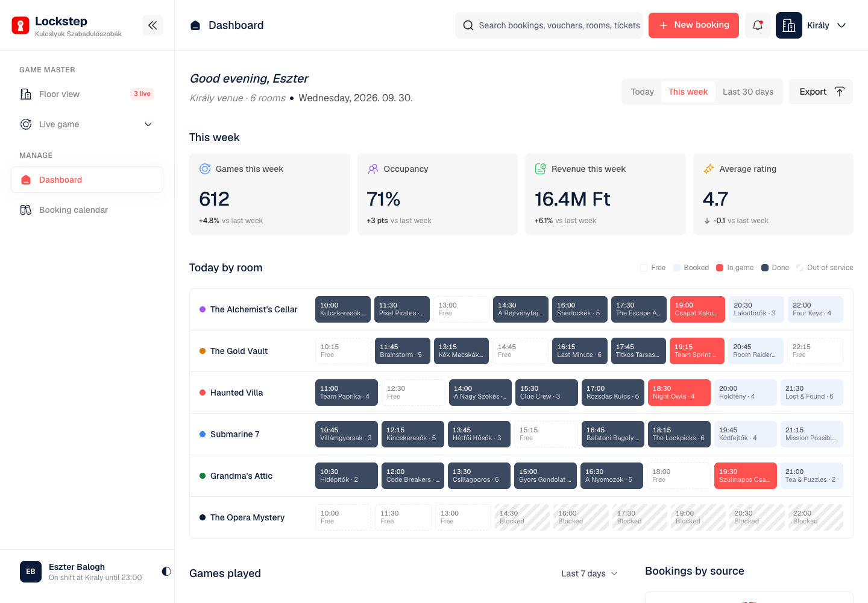
Task: Click The Alchemist's Cellar room name
Action: pos(254,309)
